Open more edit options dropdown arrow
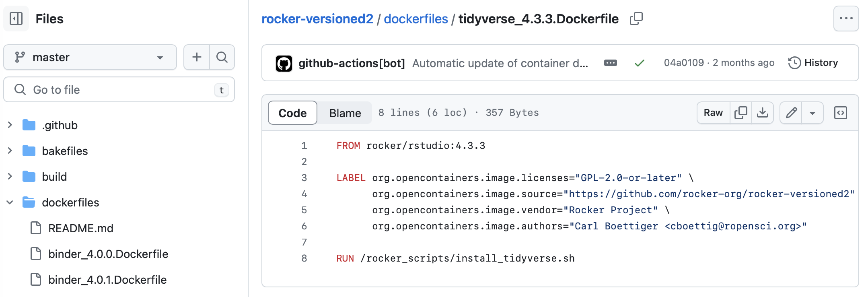 [x=812, y=113]
